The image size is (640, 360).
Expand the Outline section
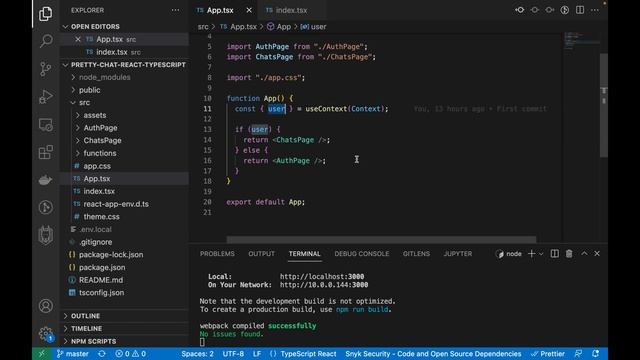point(124,316)
